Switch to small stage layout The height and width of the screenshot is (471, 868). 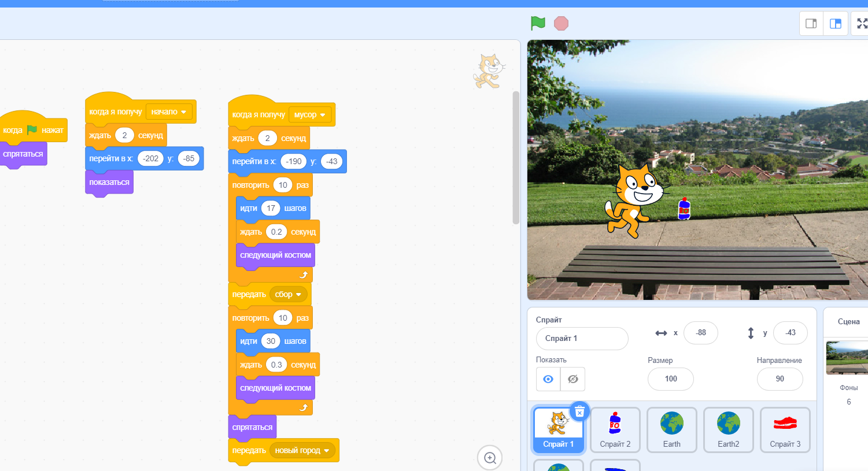point(811,24)
